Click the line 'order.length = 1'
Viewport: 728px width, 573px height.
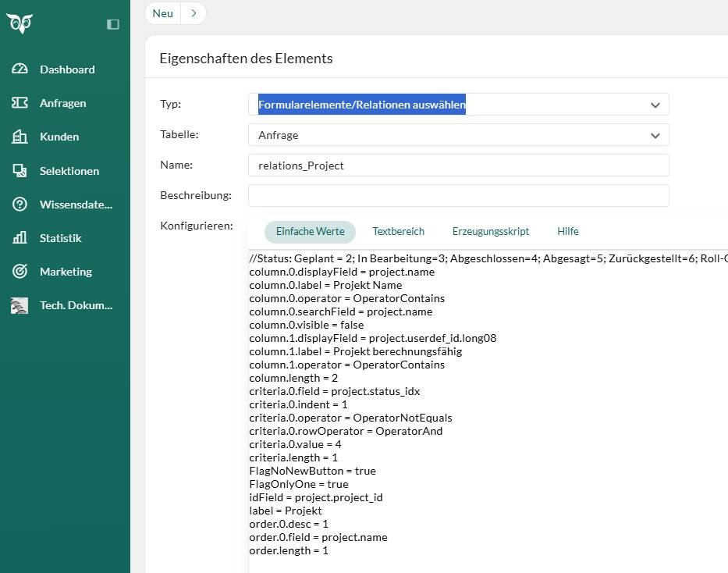(289, 550)
